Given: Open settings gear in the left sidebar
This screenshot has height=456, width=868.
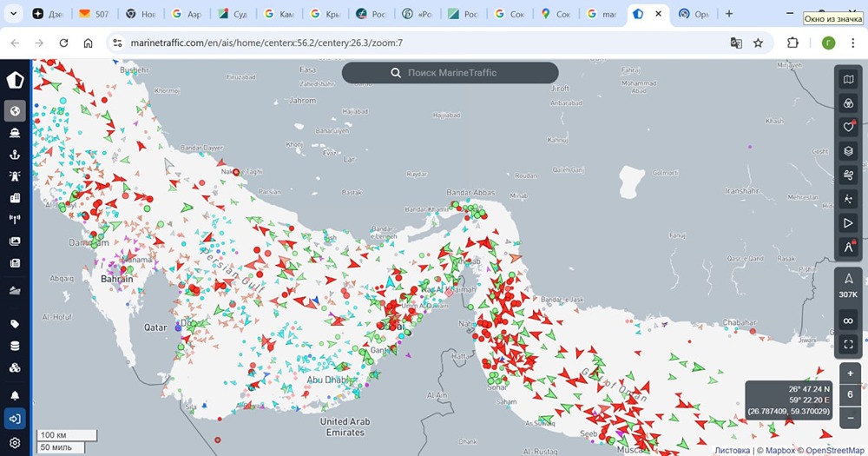Looking at the screenshot, I should (x=15, y=442).
